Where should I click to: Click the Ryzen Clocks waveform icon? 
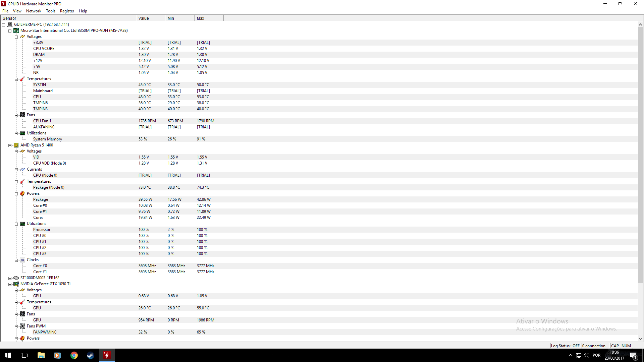tap(22, 260)
